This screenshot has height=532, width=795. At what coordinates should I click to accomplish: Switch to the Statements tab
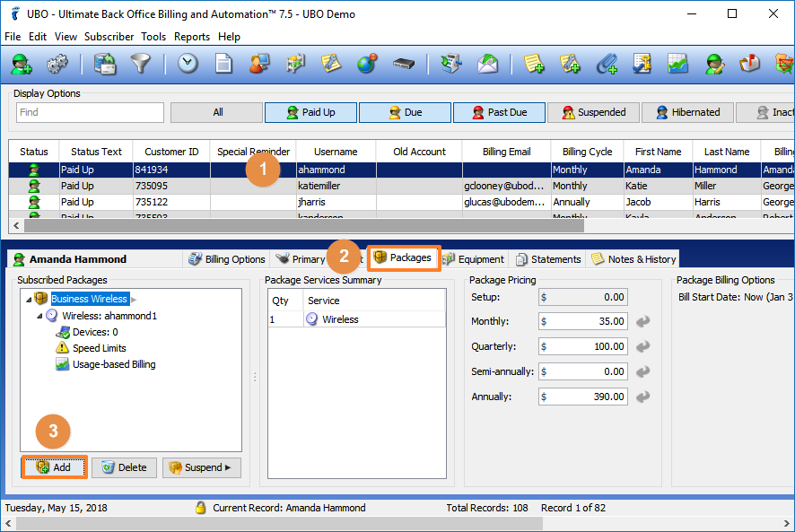click(x=548, y=259)
